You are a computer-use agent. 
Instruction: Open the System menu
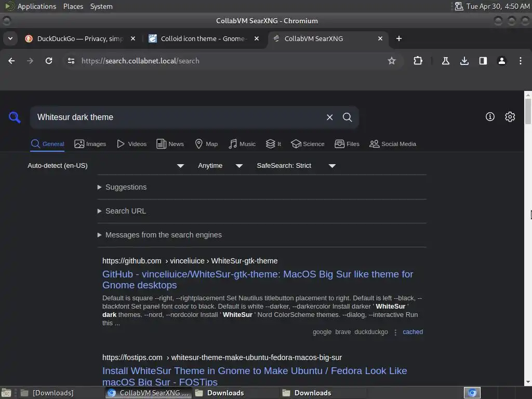(101, 6)
